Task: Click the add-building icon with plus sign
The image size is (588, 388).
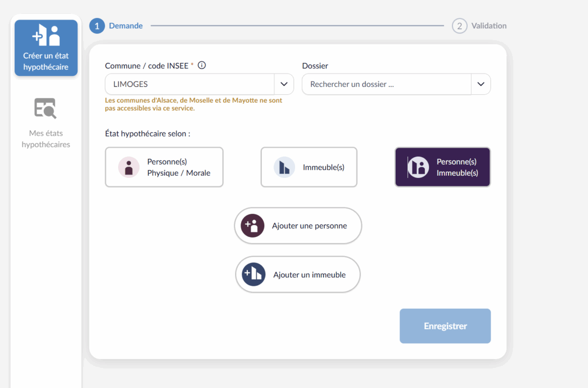Action: (253, 275)
